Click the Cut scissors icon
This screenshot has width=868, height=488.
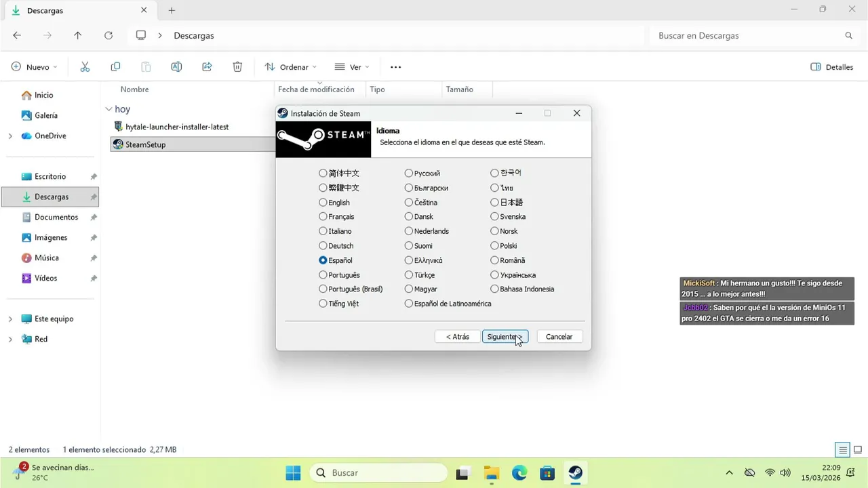(85, 67)
